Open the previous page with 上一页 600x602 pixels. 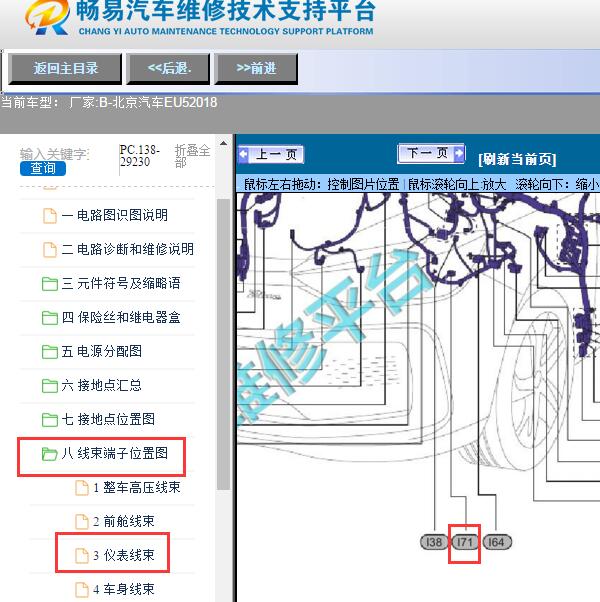click(x=271, y=155)
